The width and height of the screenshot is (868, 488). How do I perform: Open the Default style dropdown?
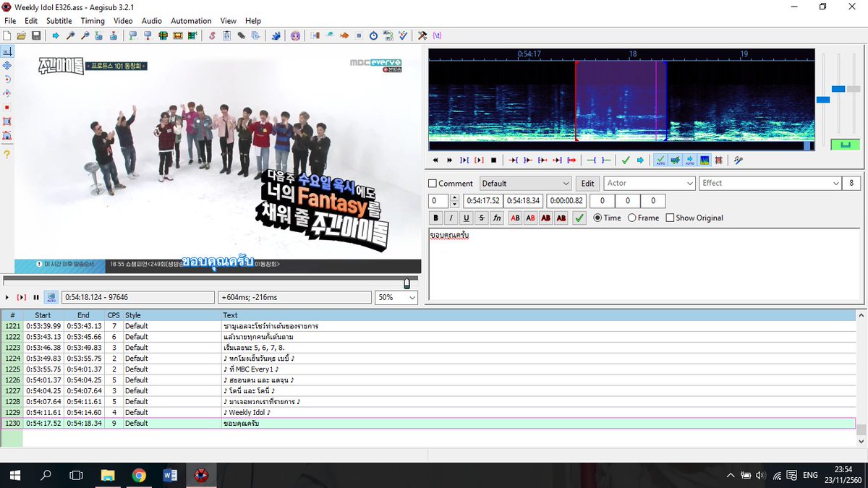(525, 184)
